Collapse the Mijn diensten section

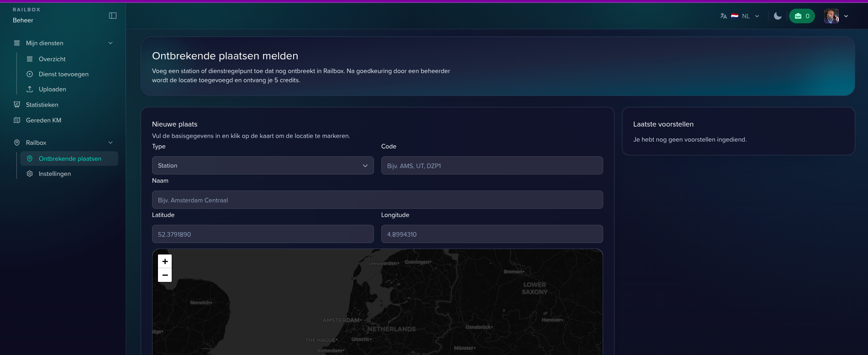pyautogui.click(x=110, y=43)
